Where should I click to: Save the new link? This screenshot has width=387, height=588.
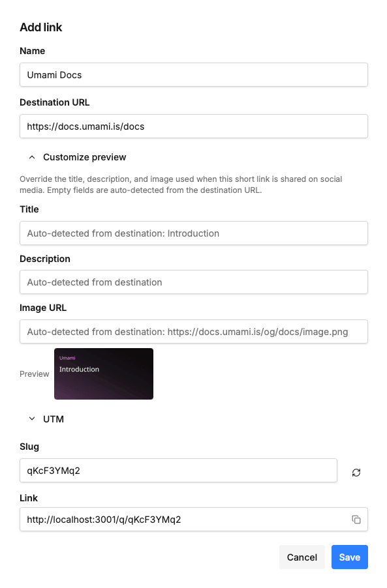[349, 557]
